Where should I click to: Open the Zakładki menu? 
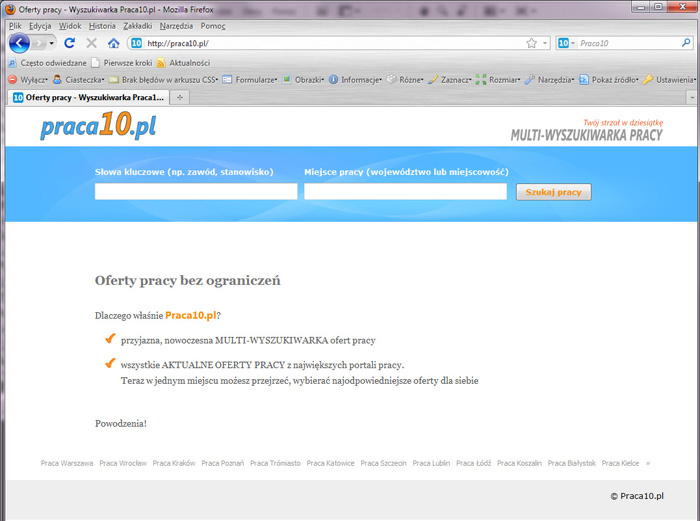138,26
